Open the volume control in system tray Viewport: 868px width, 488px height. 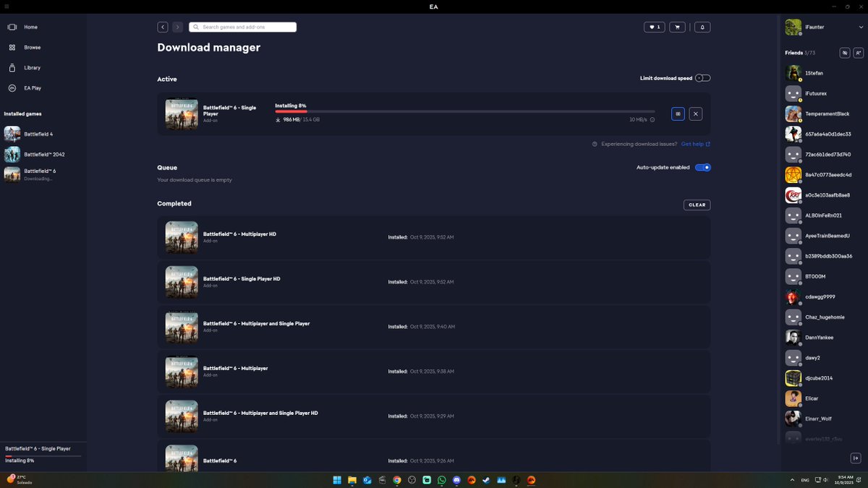tap(826, 480)
